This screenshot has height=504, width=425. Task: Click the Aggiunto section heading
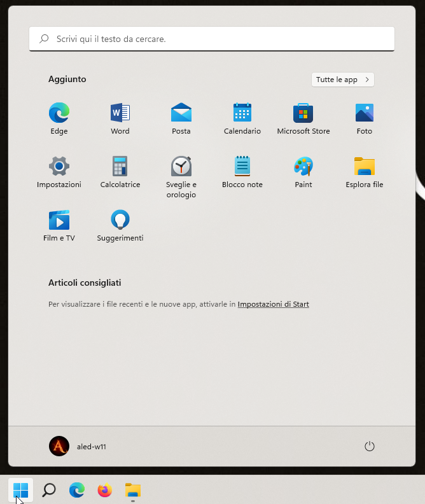(67, 79)
